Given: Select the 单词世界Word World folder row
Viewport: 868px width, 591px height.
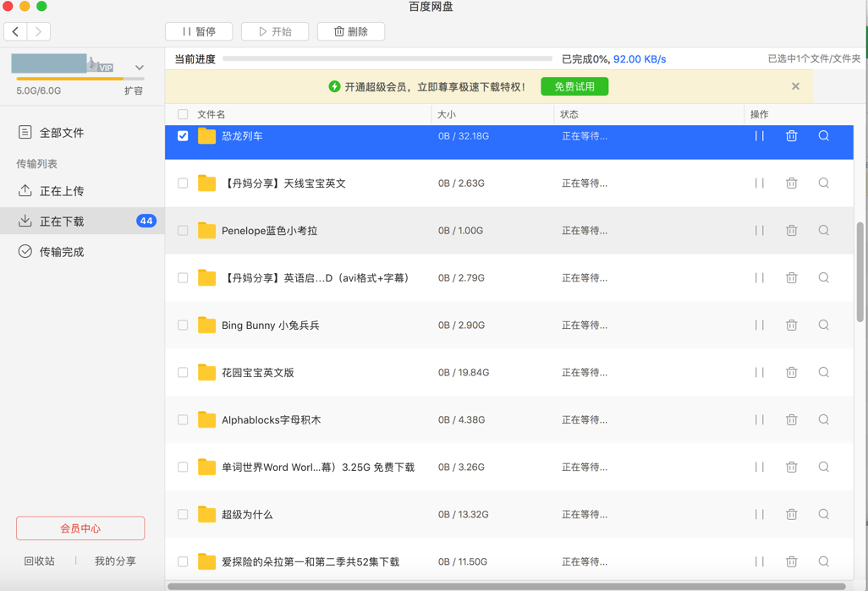Looking at the screenshot, I should coord(509,467).
